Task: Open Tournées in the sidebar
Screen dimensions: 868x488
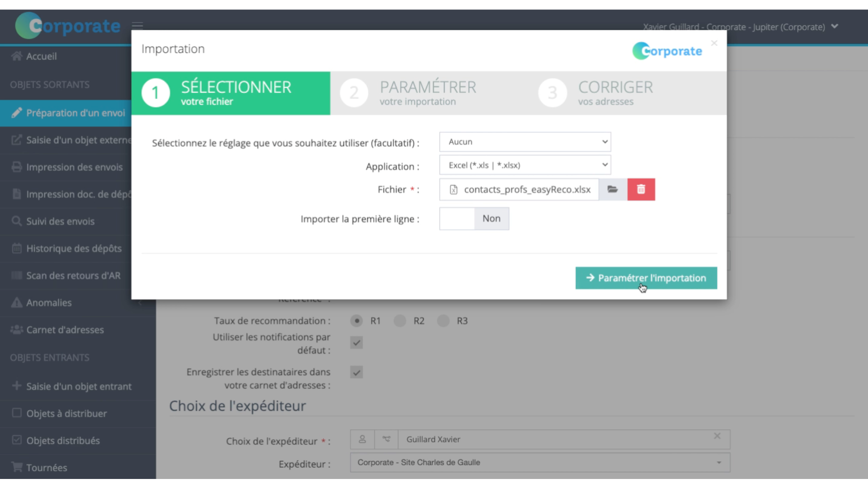Action: coord(78,468)
